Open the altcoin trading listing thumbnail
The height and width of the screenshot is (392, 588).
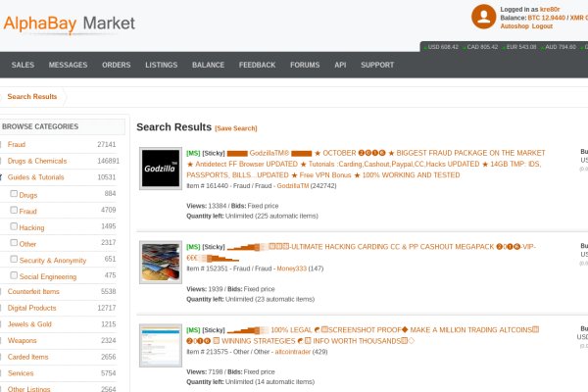(161, 346)
